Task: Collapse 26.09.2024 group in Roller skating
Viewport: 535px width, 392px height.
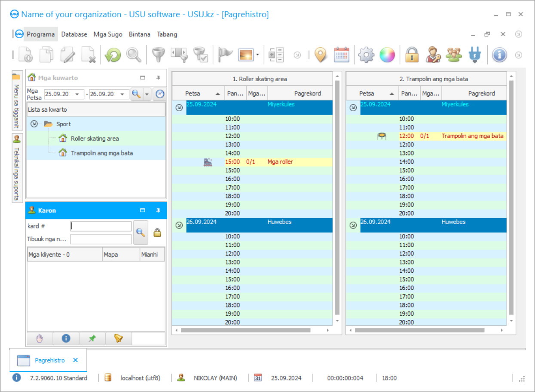Action: pyautogui.click(x=179, y=225)
